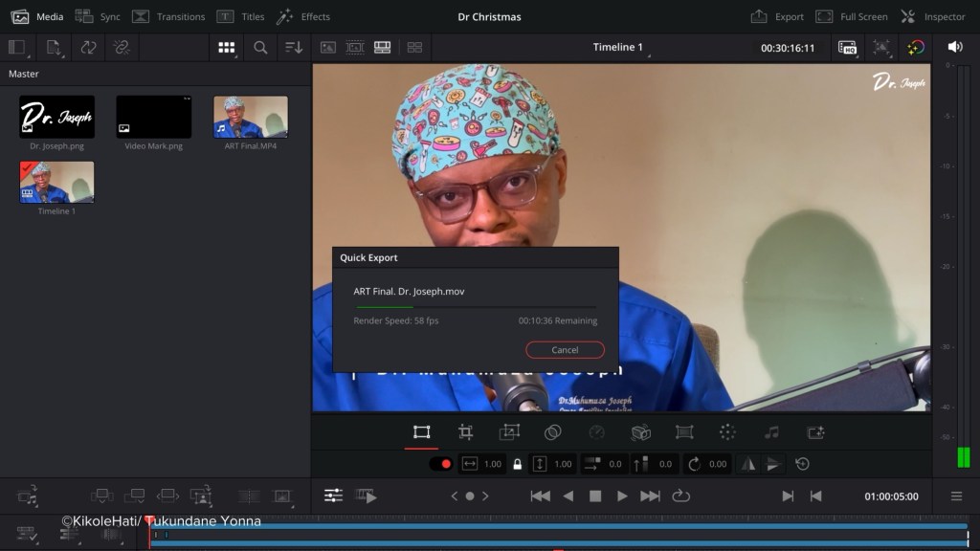Expand the HQ render quality dropdown
Screen dimensions: 980x551
(x=847, y=47)
